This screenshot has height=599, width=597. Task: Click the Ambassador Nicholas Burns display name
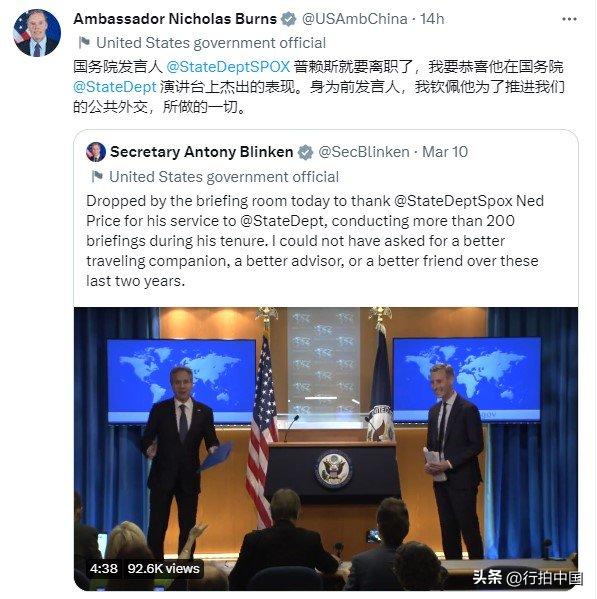pos(175,19)
